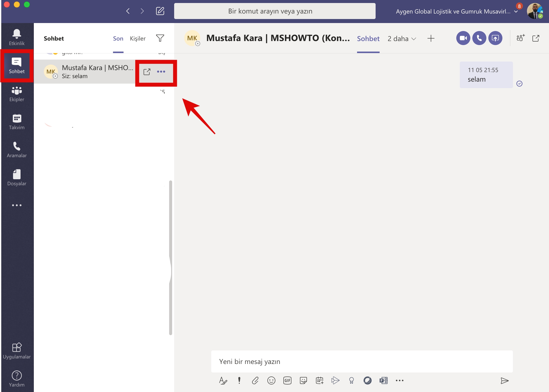This screenshot has height=392, width=549.
Task: Send praise using the badge icon
Action: (351, 380)
